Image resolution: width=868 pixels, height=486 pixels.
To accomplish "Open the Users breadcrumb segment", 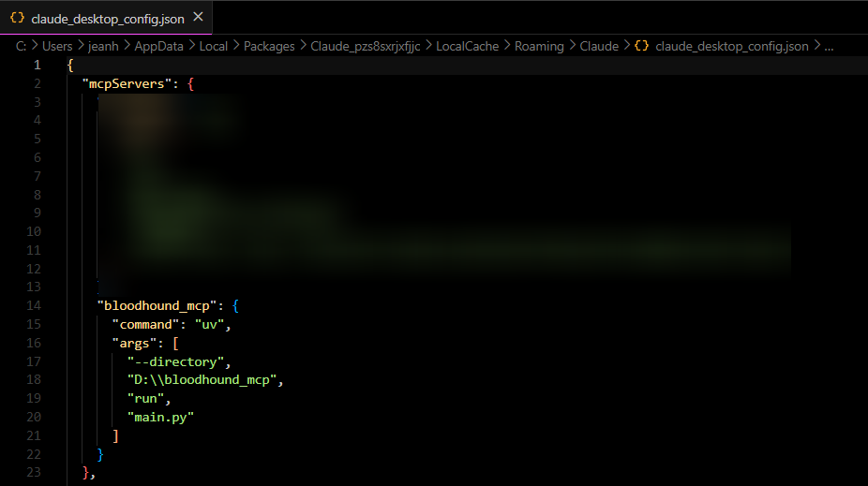I will (57, 47).
